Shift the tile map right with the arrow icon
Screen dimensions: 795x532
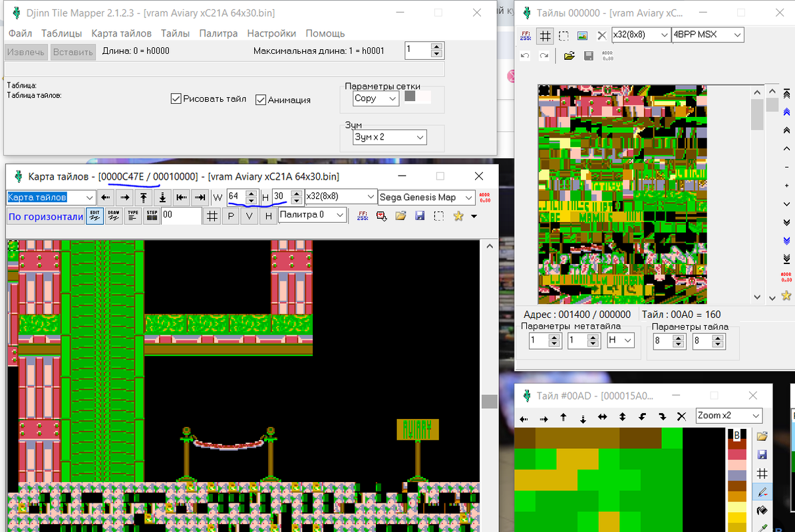pos(124,197)
